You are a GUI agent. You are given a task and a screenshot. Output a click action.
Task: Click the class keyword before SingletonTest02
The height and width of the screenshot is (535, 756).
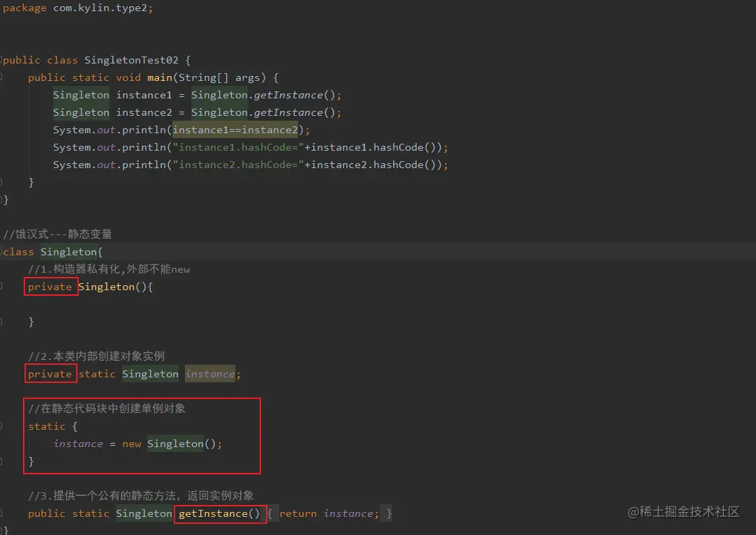62,60
